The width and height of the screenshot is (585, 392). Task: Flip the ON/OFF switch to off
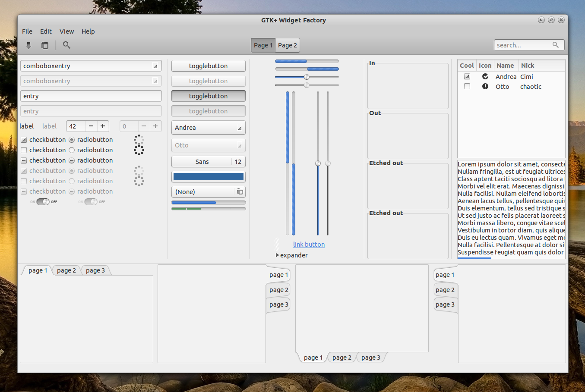point(42,201)
